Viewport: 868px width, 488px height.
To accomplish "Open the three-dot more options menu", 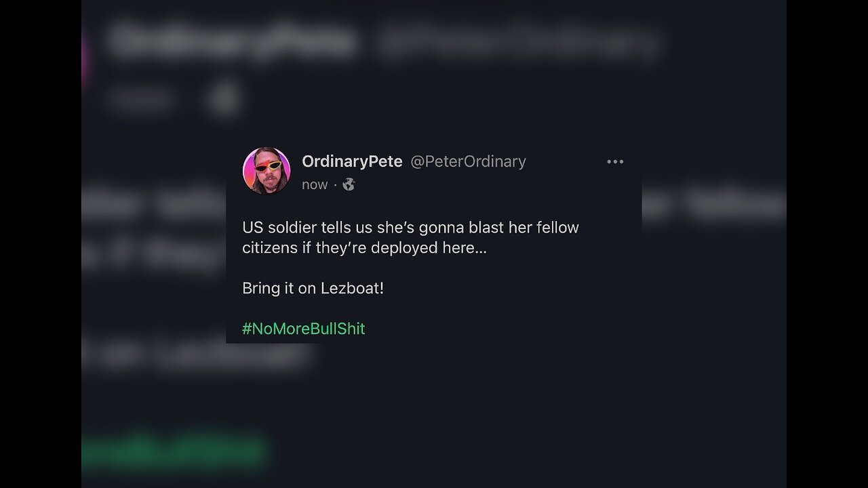I will pyautogui.click(x=615, y=161).
